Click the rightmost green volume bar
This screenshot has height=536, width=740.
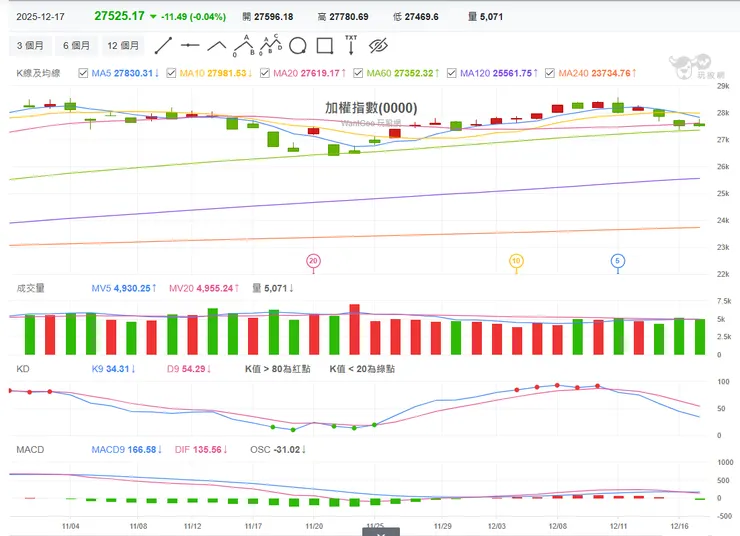click(700, 337)
